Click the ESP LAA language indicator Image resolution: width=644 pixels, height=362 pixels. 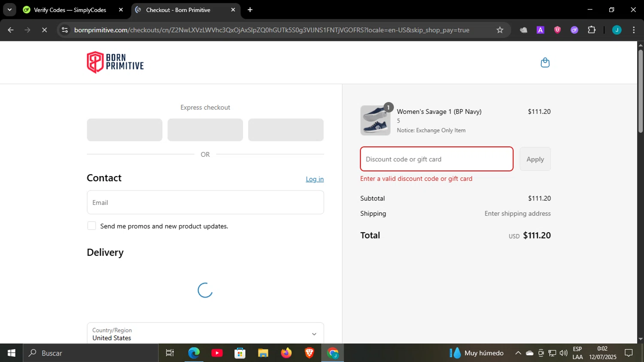tap(577, 353)
